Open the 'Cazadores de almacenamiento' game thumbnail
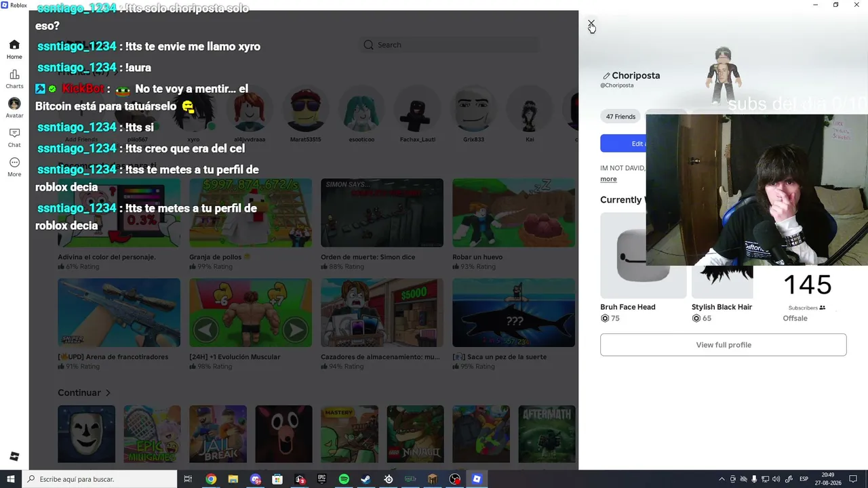The height and width of the screenshot is (488, 868). tap(382, 312)
